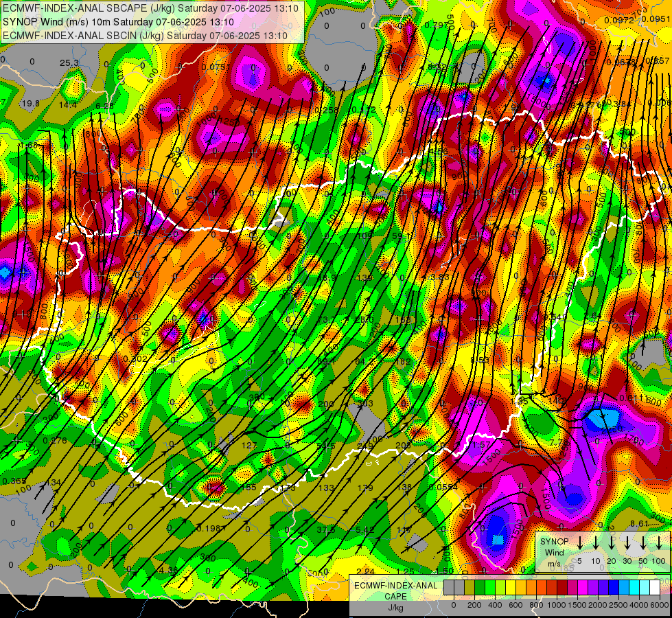Screen dimensions: 672x618
Task: Click the 200 tick label on CAPE scale
Action: [474, 605]
